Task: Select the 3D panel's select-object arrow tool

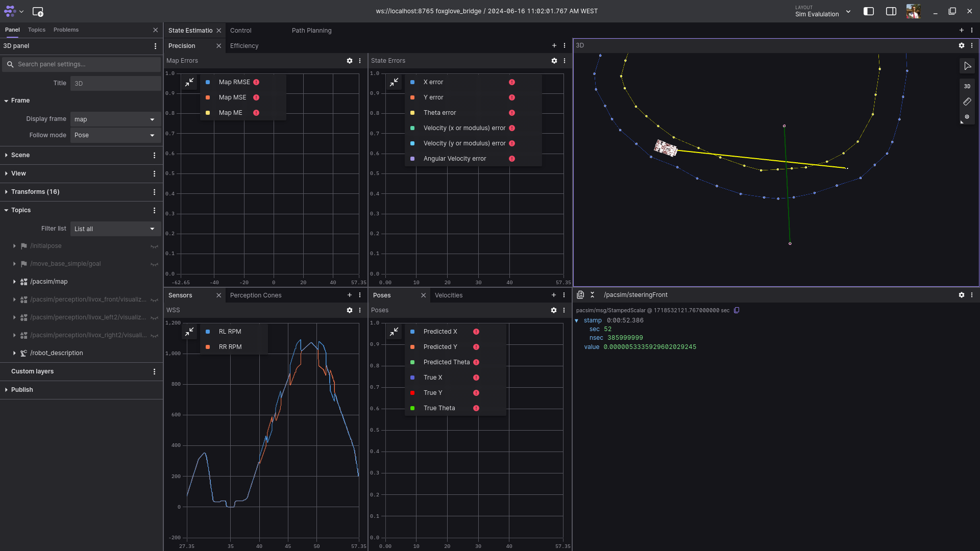Action: click(x=967, y=66)
